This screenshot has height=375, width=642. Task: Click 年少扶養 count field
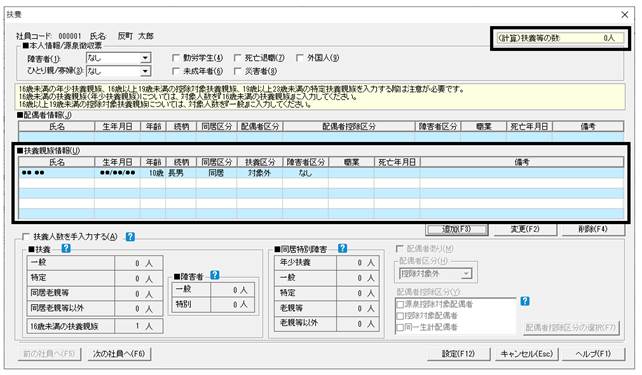click(357, 263)
